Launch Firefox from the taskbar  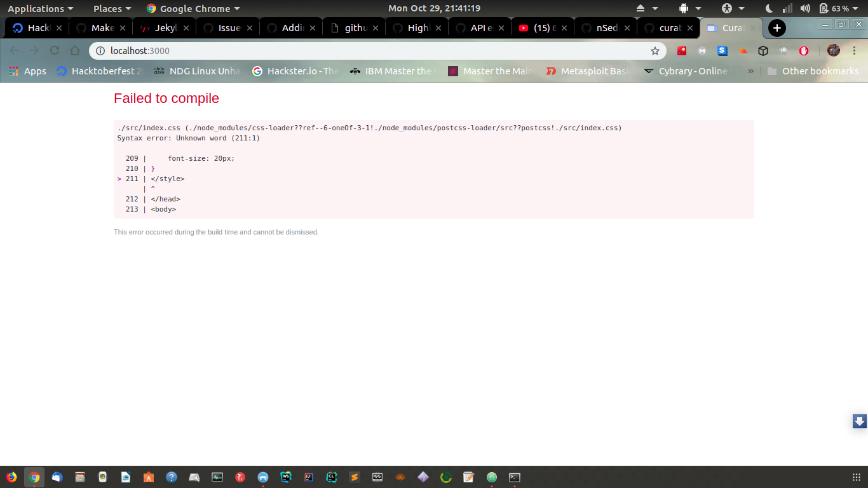point(11,477)
